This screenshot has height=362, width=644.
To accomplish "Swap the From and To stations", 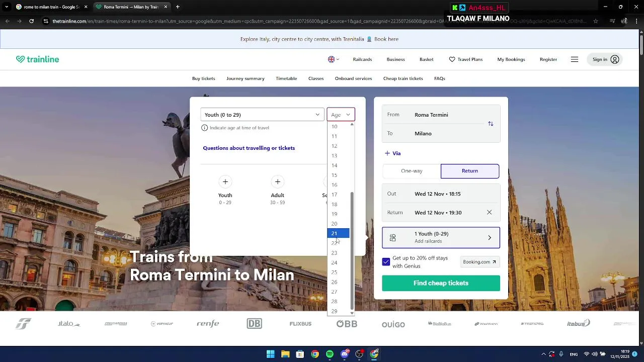I will (x=491, y=124).
